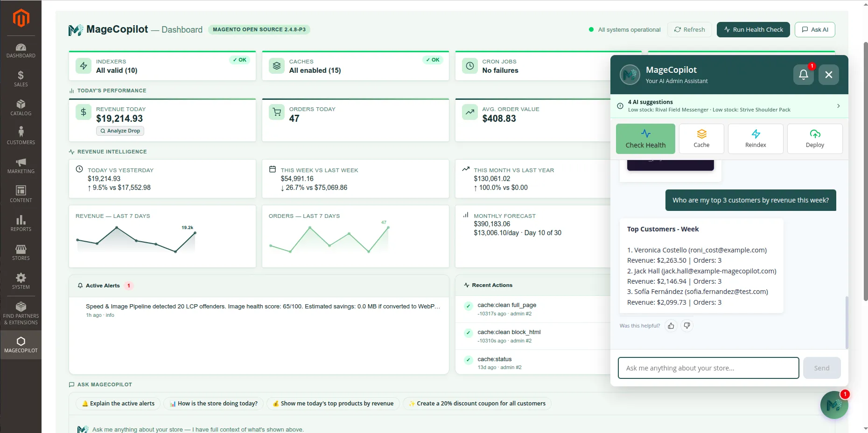
Task: Open the Dashboard sidebar section
Action: [x=21, y=51]
